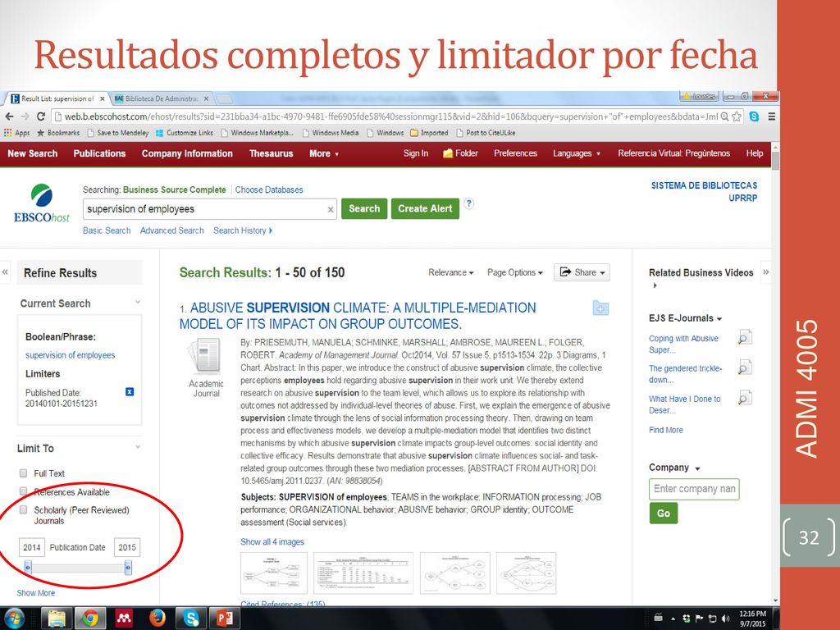The width and height of the screenshot is (840, 630).
Task: Open Thesaurus menu item
Action: (x=271, y=153)
